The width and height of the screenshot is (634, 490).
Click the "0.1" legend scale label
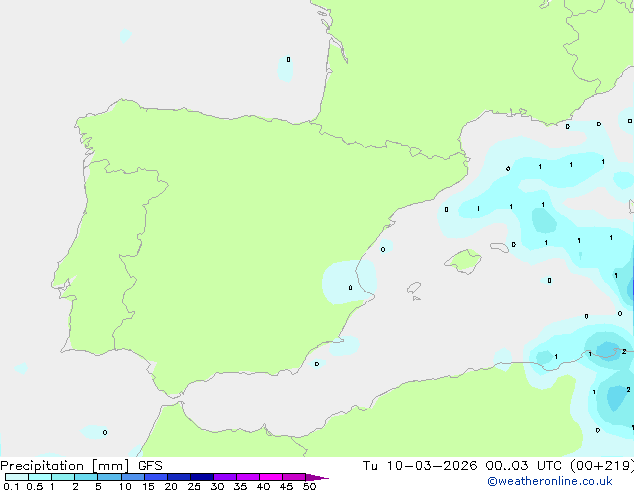[11, 486]
